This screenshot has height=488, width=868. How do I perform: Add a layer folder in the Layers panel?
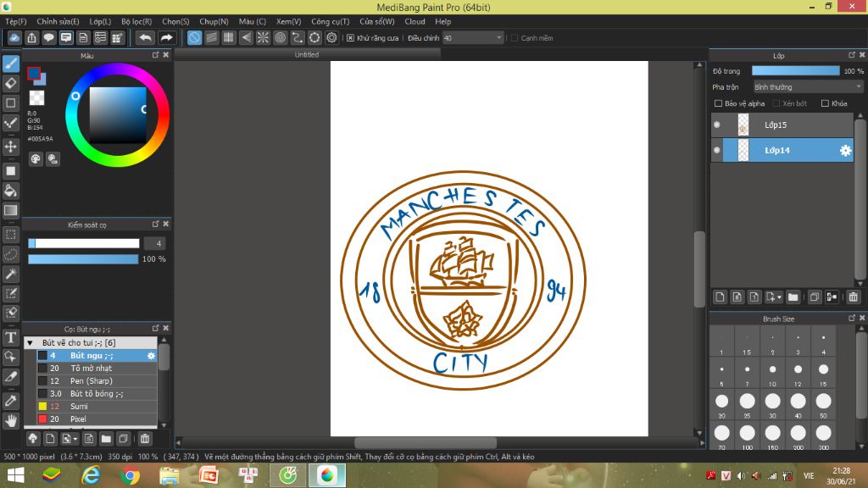coord(793,297)
